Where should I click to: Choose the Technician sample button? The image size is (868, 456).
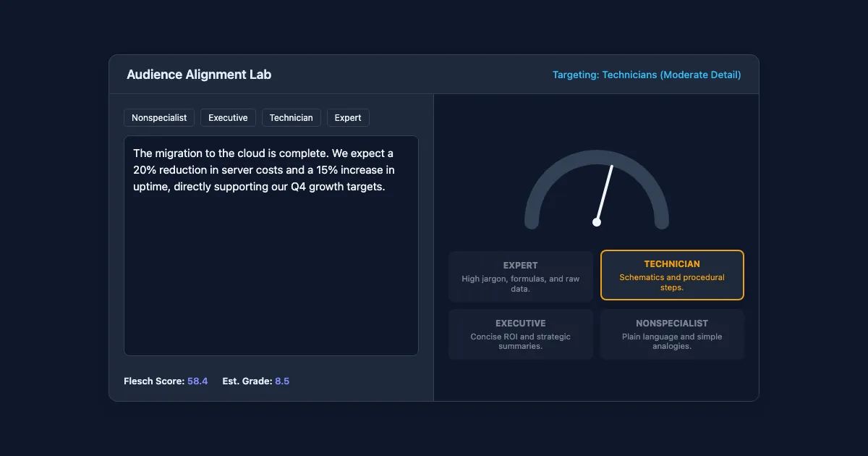click(x=291, y=117)
